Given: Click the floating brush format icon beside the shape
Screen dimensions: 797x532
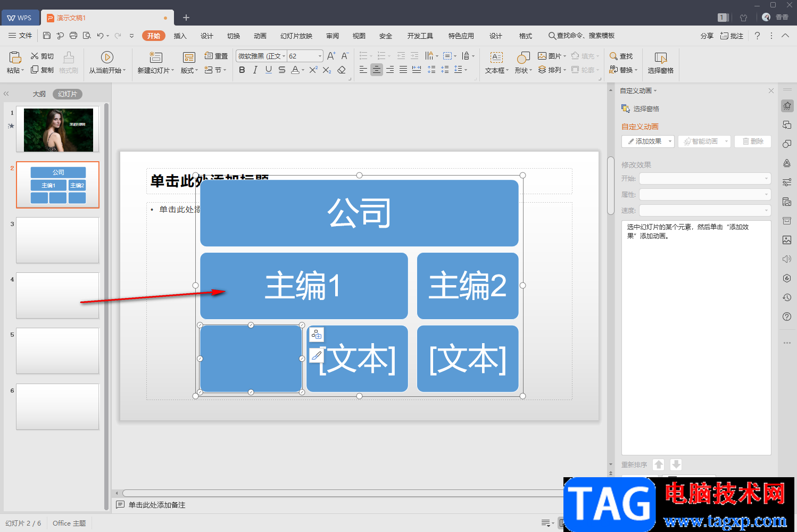Looking at the screenshot, I should coord(317,355).
